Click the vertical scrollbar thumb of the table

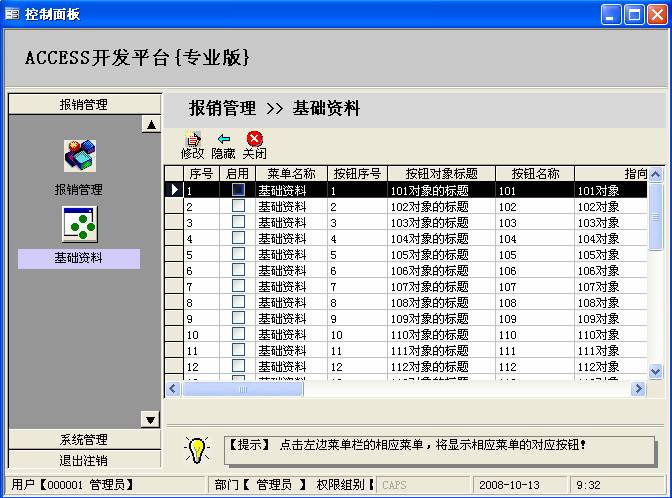pyautogui.click(x=655, y=216)
